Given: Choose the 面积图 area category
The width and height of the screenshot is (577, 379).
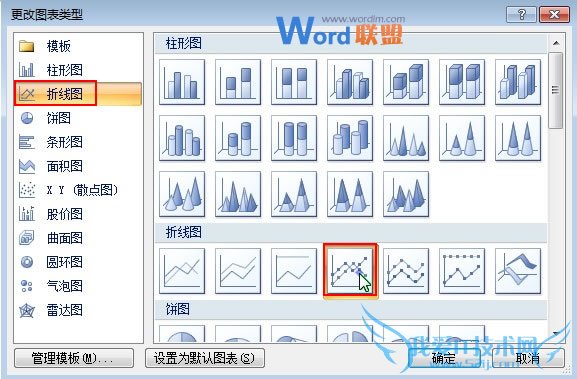Looking at the screenshot, I should [x=78, y=166].
